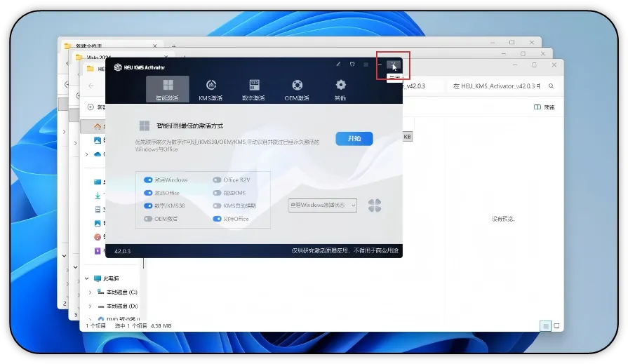
Task: Click the blue 开始 button
Action: (354, 139)
